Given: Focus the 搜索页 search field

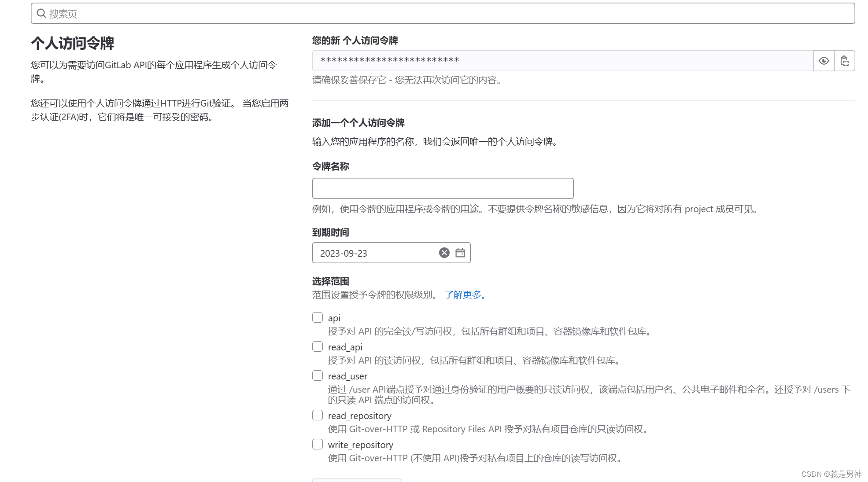Looking at the screenshot, I should [x=443, y=13].
